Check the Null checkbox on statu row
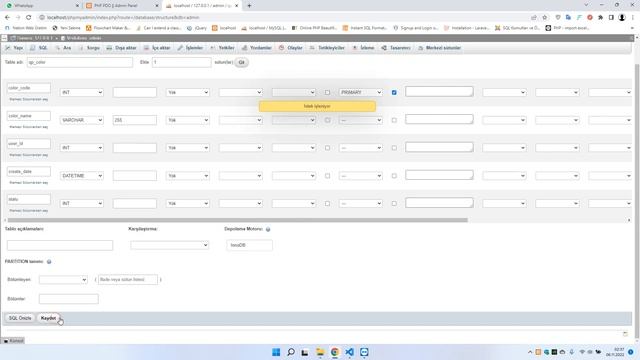Screen dimensions: 640x360 (327, 203)
